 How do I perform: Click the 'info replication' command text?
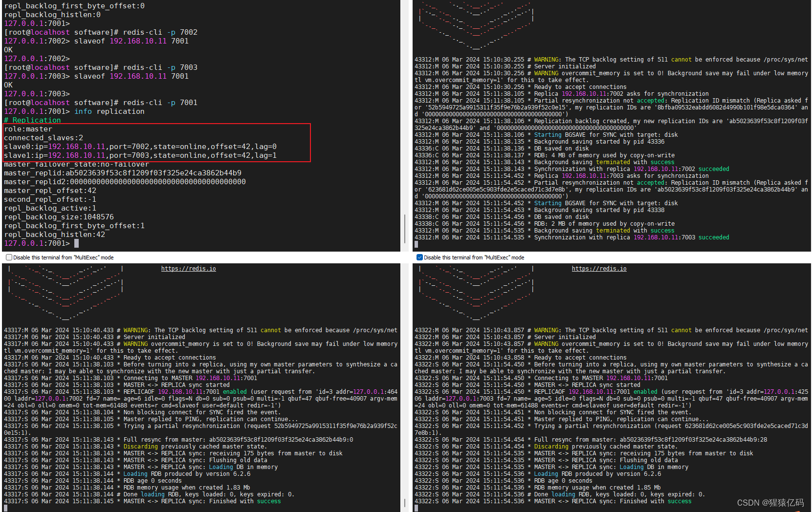(110, 111)
